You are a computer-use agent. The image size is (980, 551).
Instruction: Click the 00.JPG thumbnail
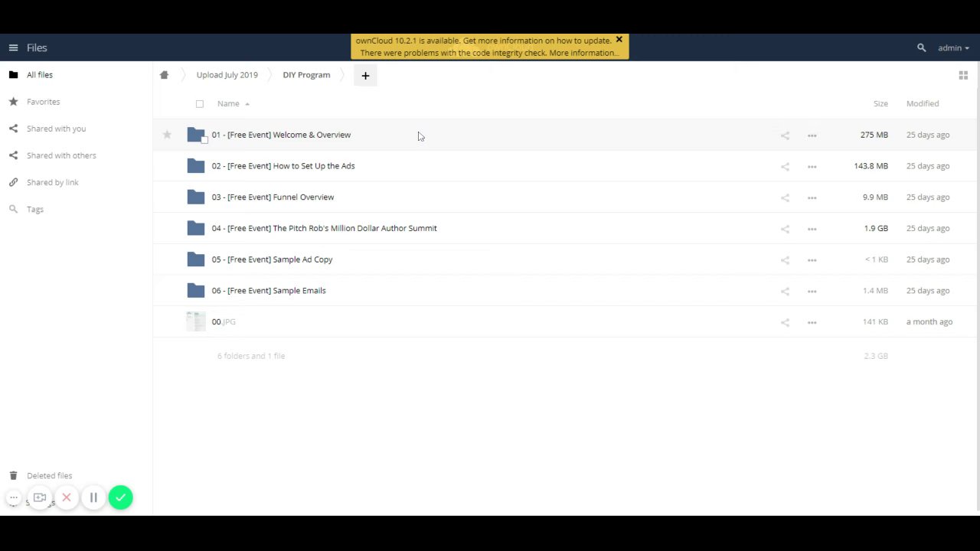coord(196,321)
